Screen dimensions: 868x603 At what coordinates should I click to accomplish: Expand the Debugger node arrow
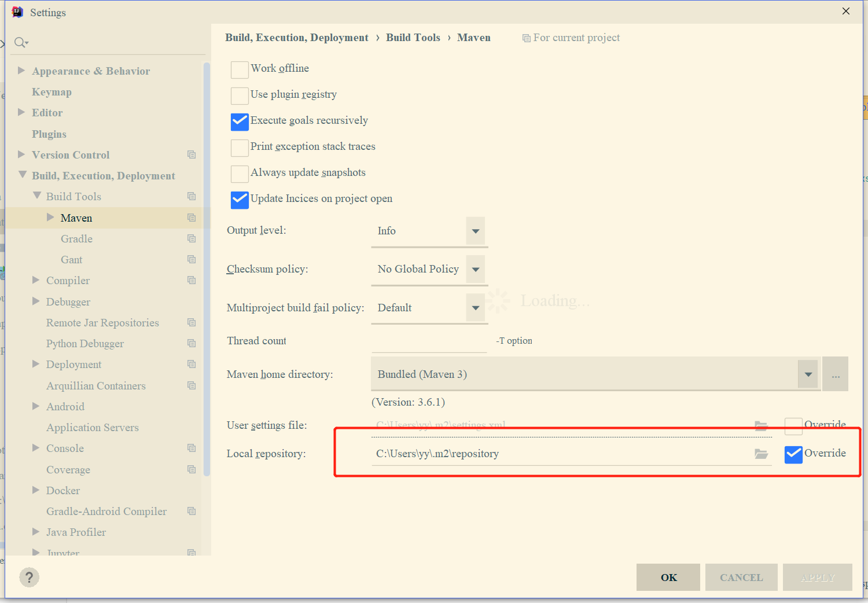[36, 301]
